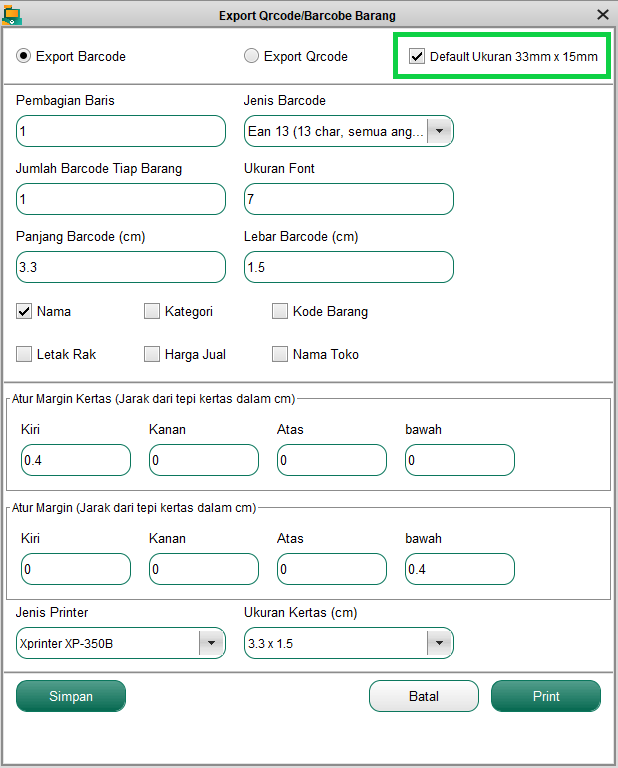618x768 pixels.
Task: Toggle the Nama checkbox
Action: click(25, 311)
